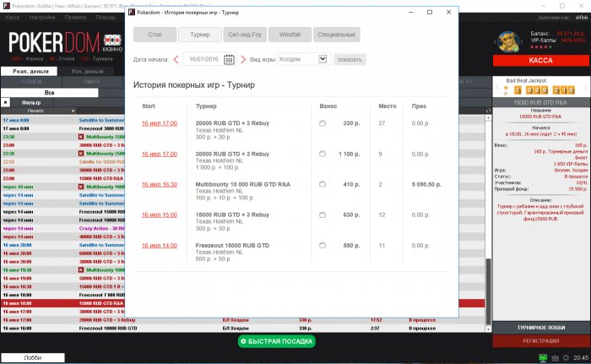This screenshot has width=591, height=364.
Task: Open the Касса menu in lobby
Action: pos(13,18)
